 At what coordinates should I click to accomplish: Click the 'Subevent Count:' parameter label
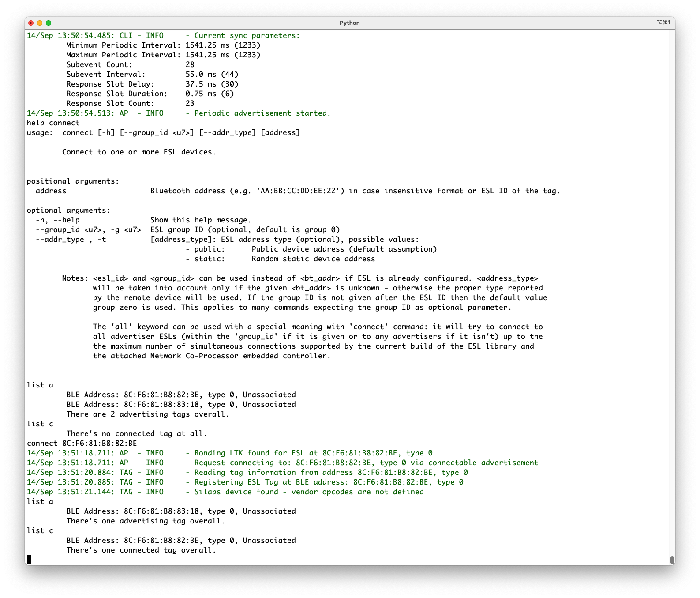(99, 64)
